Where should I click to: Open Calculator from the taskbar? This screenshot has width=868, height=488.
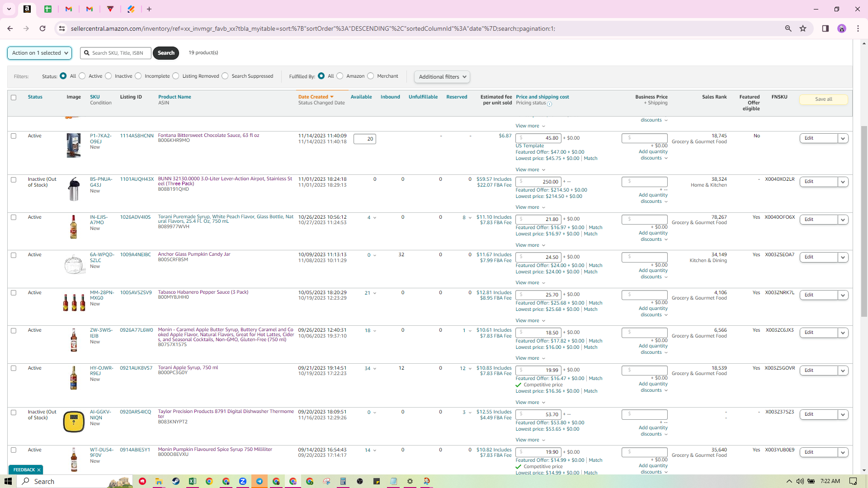click(343, 481)
